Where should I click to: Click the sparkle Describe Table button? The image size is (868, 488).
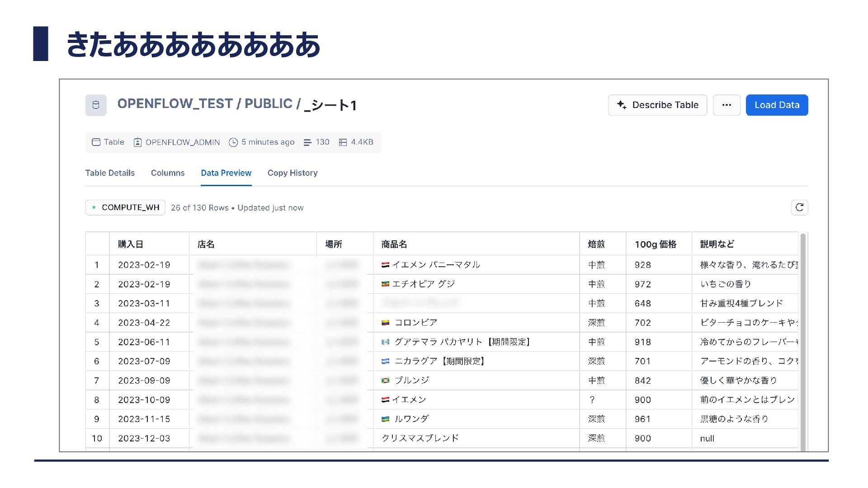657,105
